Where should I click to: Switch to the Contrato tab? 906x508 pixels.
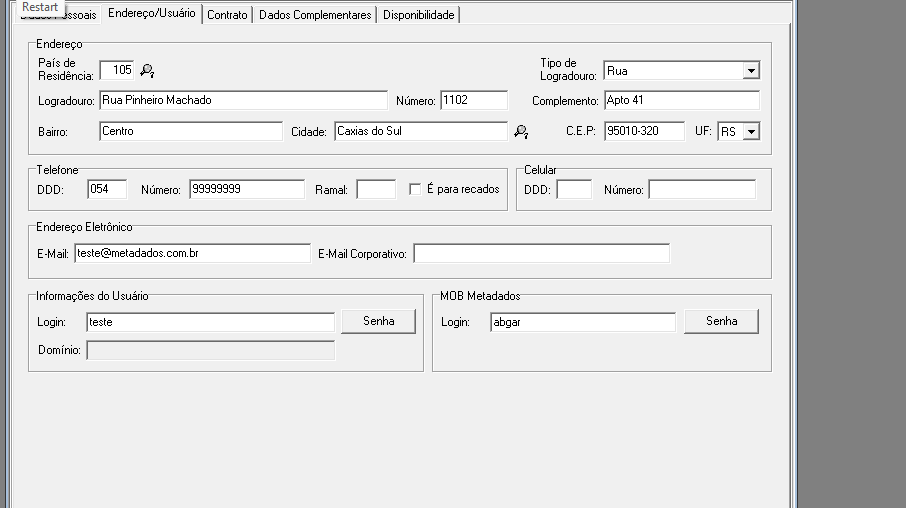click(x=227, y=15)
